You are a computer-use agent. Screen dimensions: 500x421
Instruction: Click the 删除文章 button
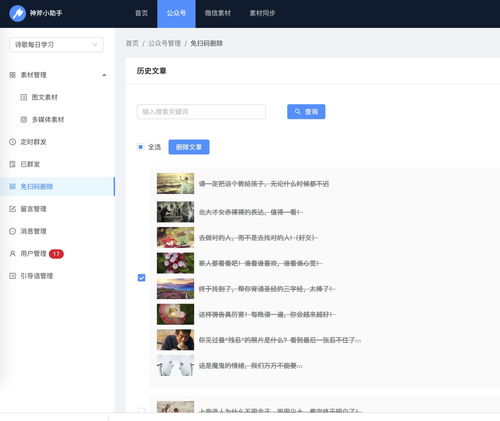189,147
